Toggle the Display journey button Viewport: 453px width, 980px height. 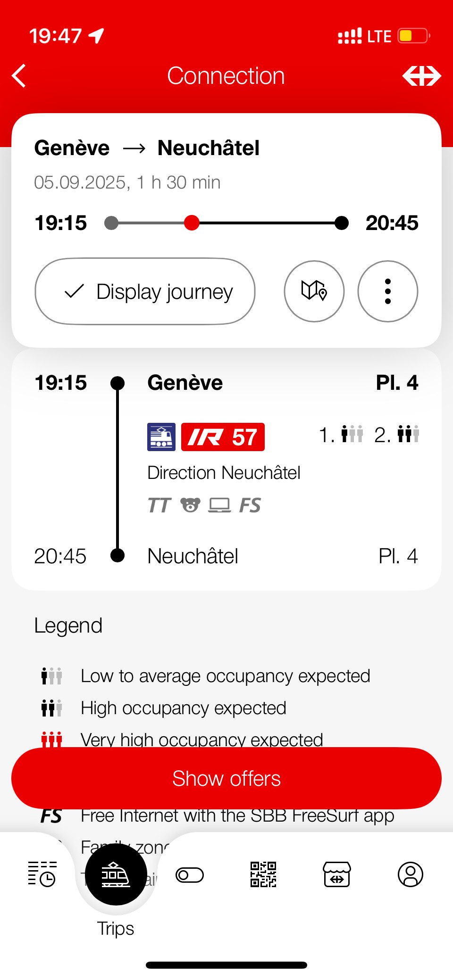145,291
